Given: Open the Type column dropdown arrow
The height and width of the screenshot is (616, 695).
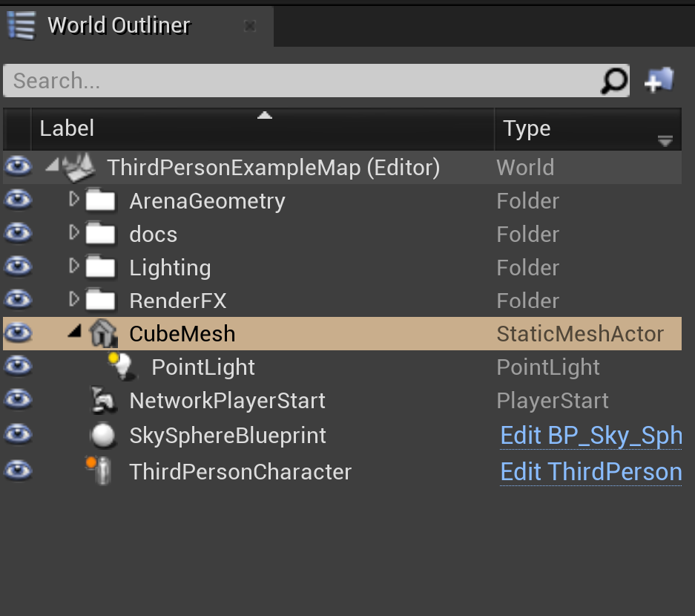Looking at the screenshot, I should pos(665,141).
